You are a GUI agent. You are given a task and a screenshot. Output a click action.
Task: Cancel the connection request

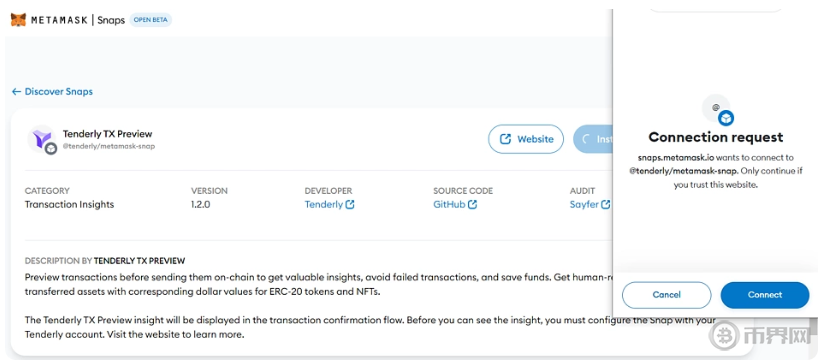(x=666, y=295)
